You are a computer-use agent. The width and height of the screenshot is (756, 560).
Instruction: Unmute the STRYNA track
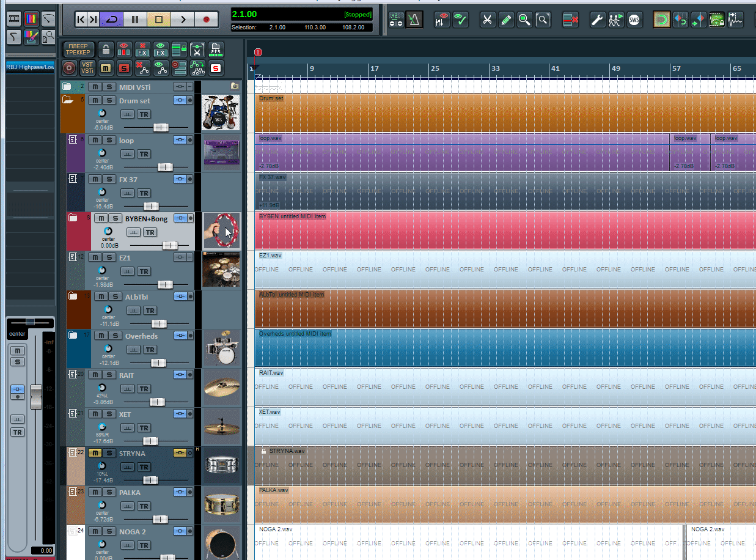(95, 453)
